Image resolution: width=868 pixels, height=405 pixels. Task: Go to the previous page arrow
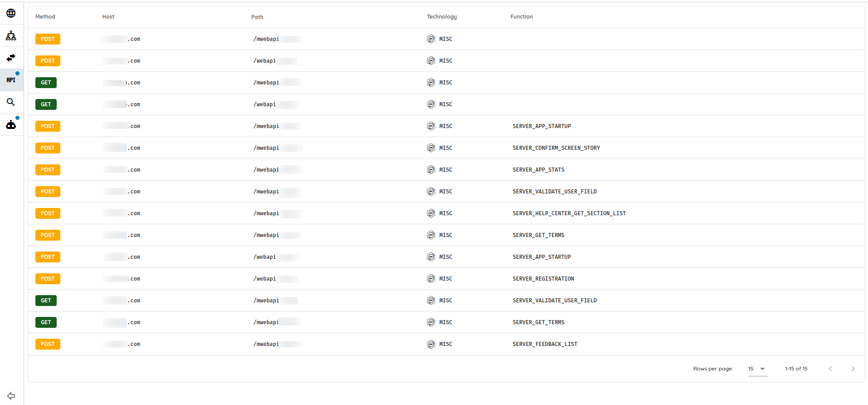pyautogui.click(x=830, y=369)
